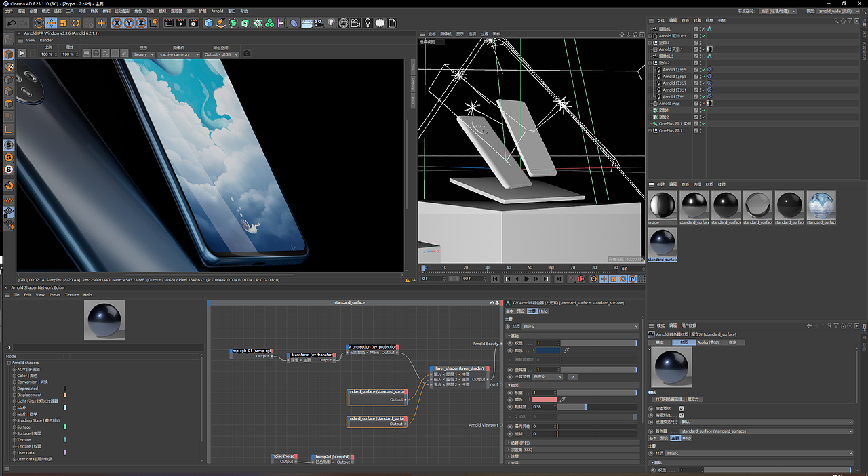Select the Scale tool

[x=63, y=23]
